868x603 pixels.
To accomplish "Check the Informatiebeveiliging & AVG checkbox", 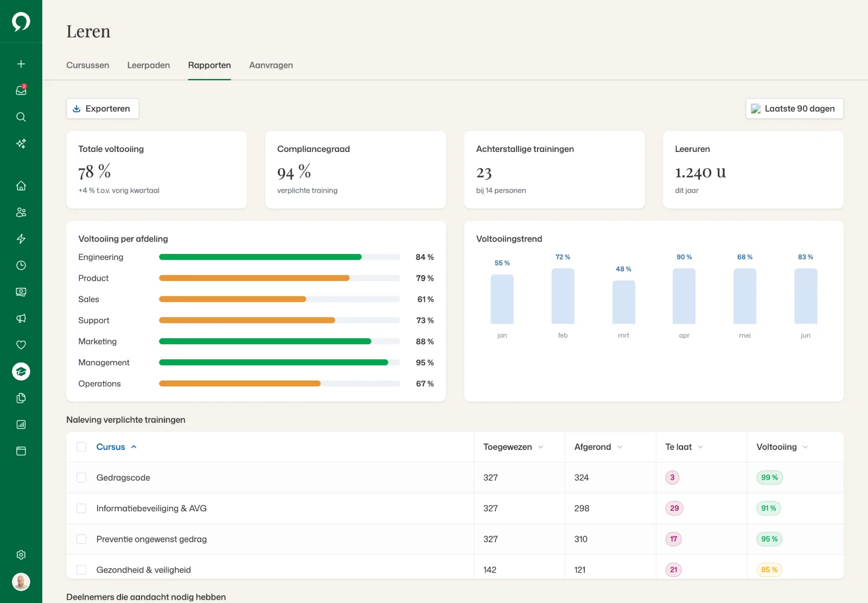I will 81,509.
